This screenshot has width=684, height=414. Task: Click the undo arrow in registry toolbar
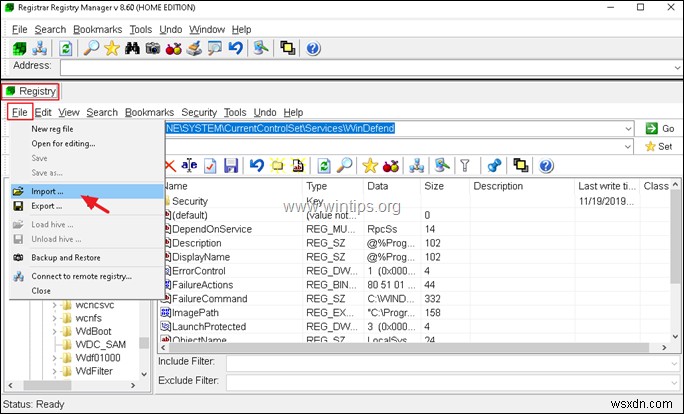[x=256, y=165]
